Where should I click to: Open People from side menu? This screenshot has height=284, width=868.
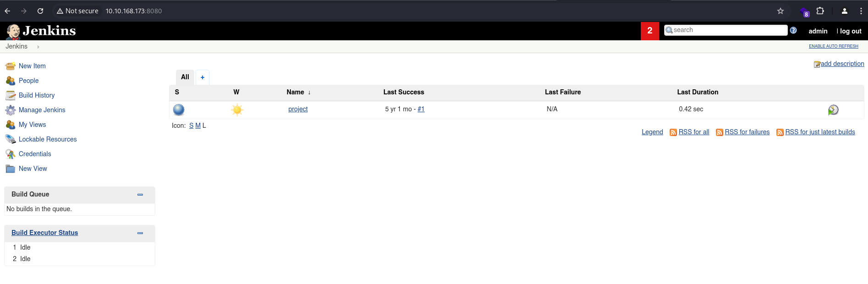coord(28,81)
